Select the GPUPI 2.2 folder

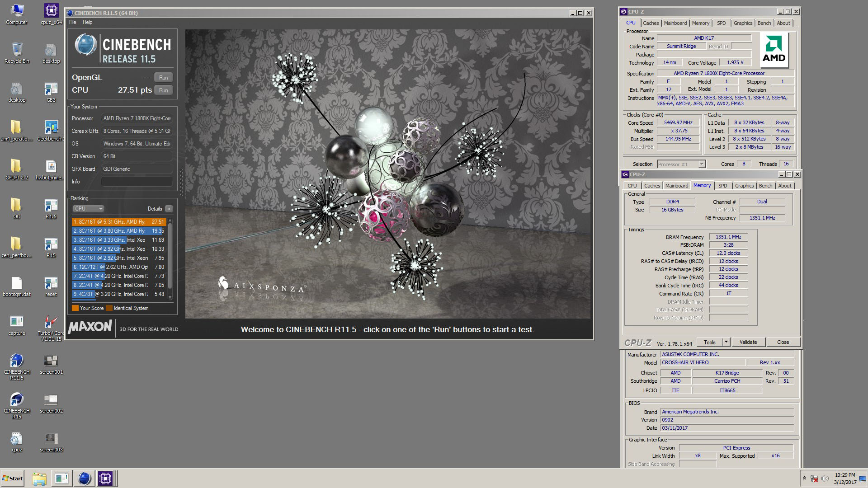tap(17, 169)
